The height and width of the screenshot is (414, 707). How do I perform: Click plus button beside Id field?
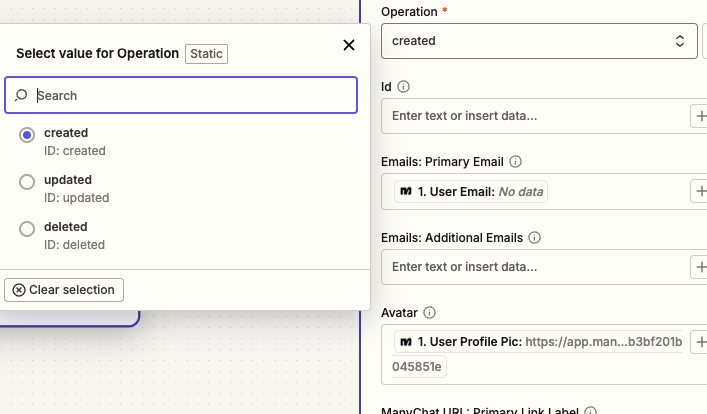(x=699, y=116)
